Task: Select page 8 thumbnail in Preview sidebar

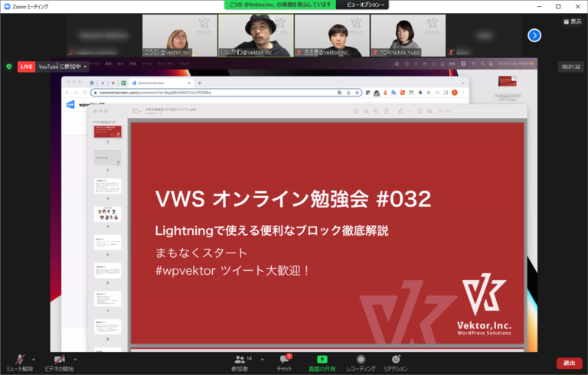Action: (108, 327)
